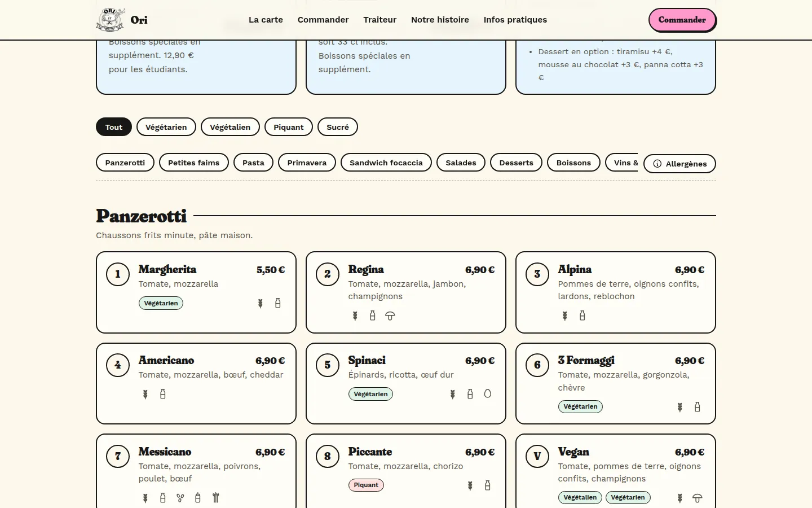Select the Pasta category tab
The width and height of the screenshot is (812, 508).
[253, 163]
